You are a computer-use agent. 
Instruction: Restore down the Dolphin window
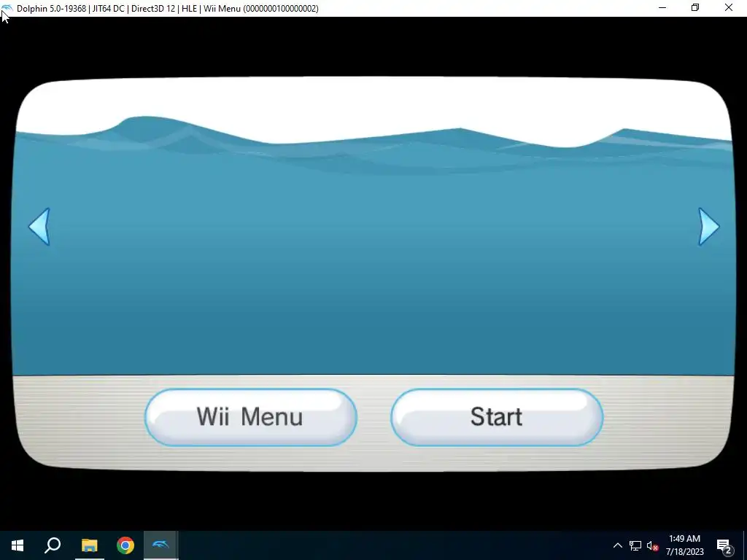pyautogui.click(x=695, y=8)
